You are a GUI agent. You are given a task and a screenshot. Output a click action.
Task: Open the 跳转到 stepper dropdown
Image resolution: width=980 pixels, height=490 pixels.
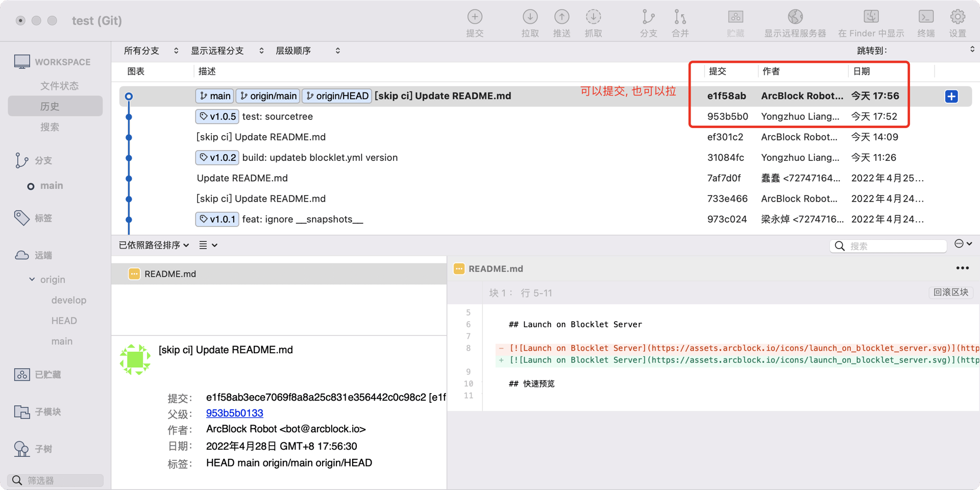click(x=972, y=50)
